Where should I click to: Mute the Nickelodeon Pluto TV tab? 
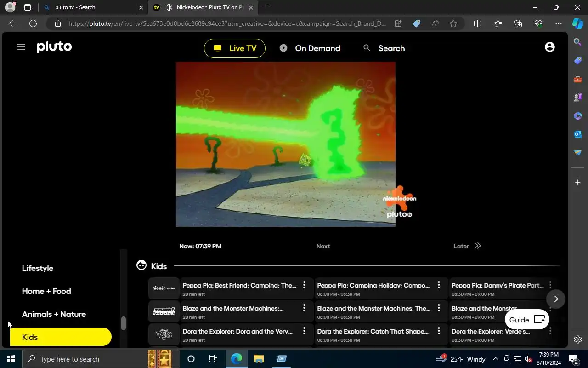(169, 7)
